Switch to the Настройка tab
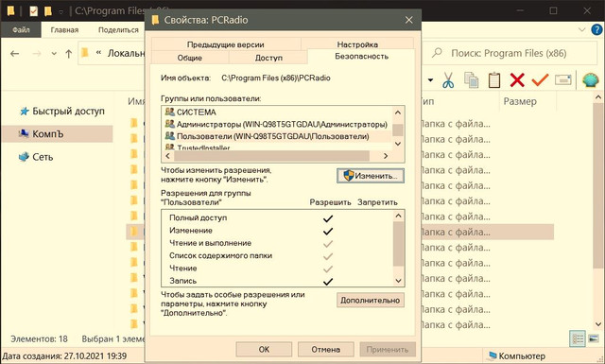The width and height of the screenshot is (605, 364). click(x=357, y=44)
